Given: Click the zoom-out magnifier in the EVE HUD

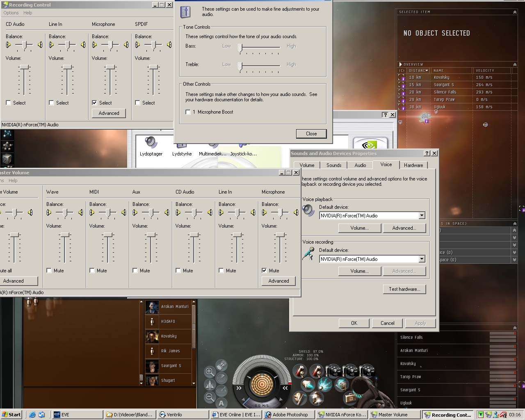Looking at the screenshot, I should tap(210, 397).
